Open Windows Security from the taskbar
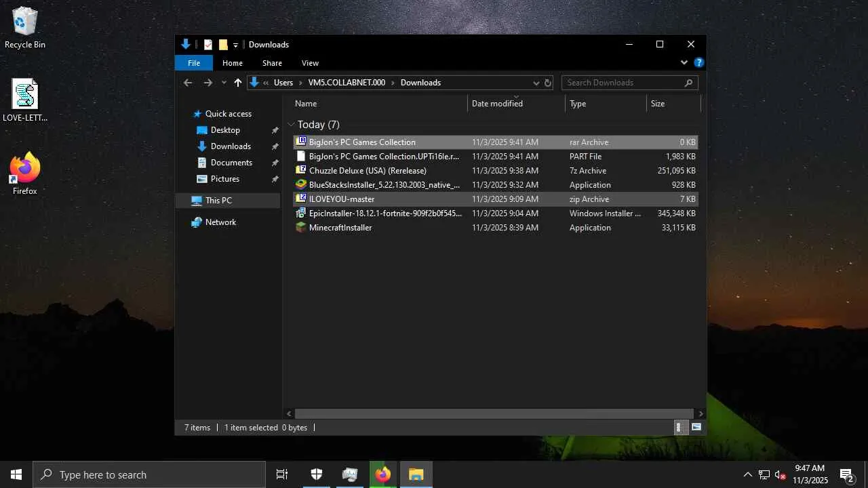Viewport: 868px width, 488px height. tap(317, 474)
